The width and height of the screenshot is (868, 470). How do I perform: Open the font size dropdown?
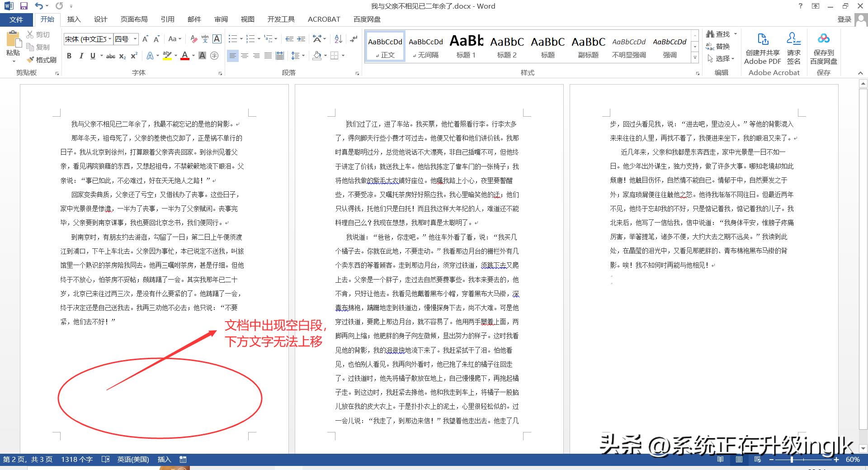[x=135, y=39]
